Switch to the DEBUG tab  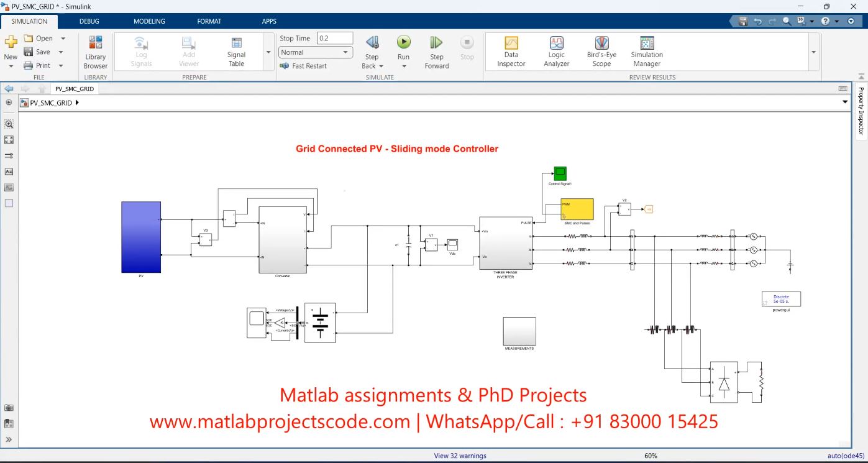pos(89,21)
